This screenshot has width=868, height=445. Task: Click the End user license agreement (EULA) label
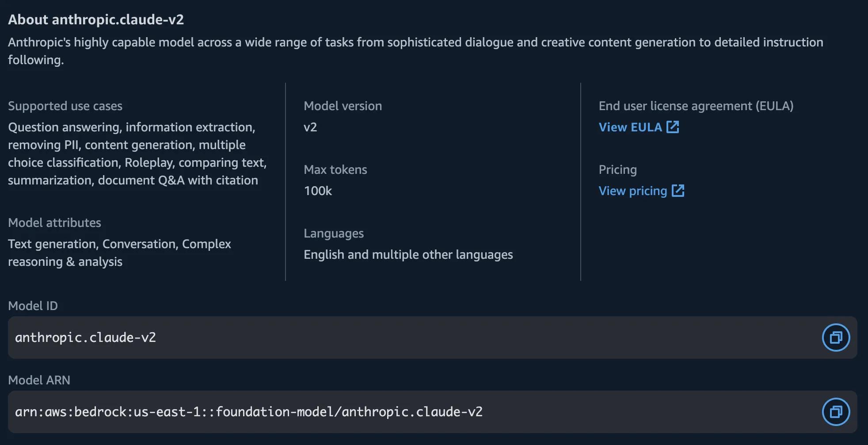pyautogui.click(x=696, y=106)
